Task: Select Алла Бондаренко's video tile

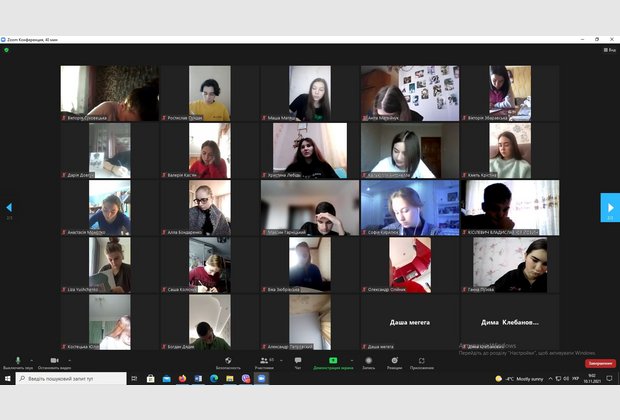Action: click(x=210, y=208)
